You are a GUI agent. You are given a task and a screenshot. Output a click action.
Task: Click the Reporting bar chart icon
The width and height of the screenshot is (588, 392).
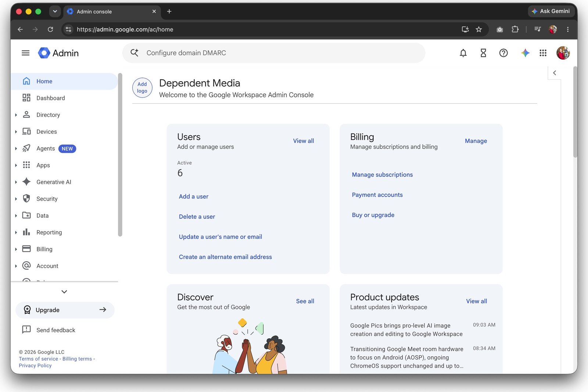(x=26, y=232)
